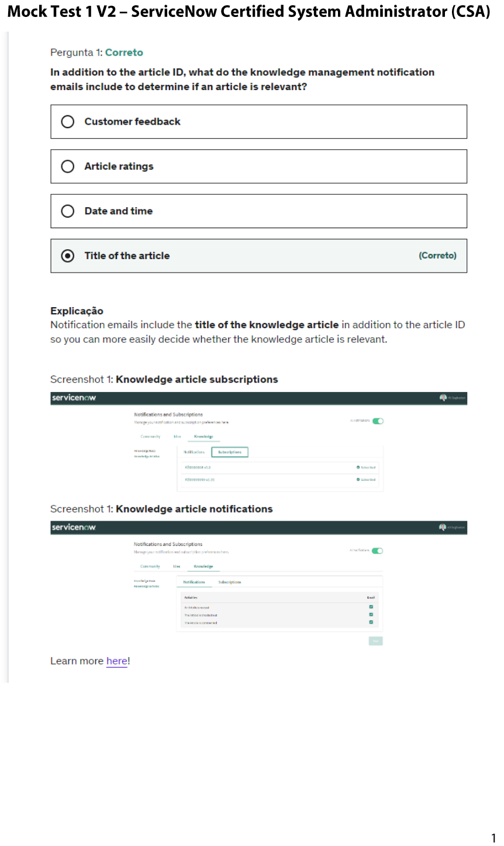Pick the "Title of the article" option

click(x=68, y=256)
